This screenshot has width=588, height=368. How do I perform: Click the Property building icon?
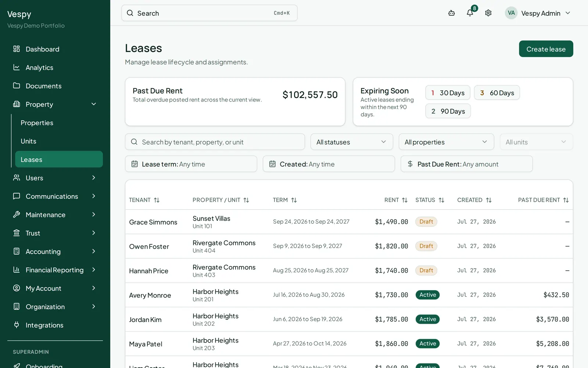pyautogui.click(x=17, y=104)
